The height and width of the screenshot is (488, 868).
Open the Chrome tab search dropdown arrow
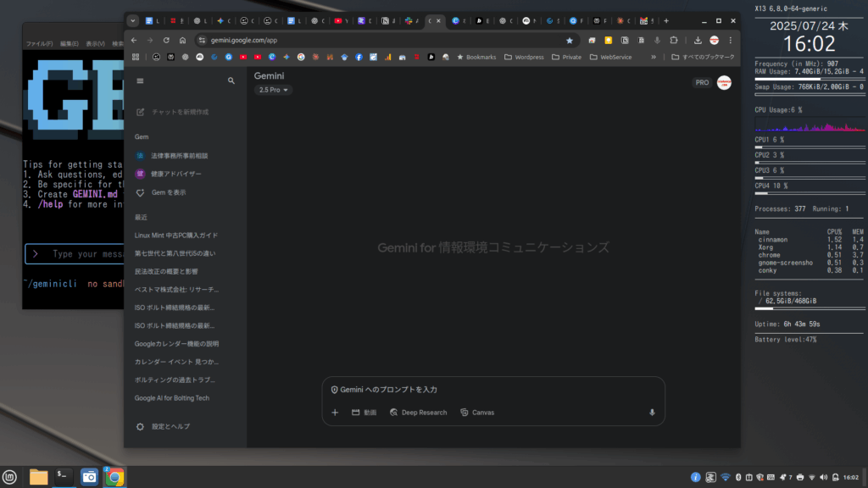click(133, 20)
